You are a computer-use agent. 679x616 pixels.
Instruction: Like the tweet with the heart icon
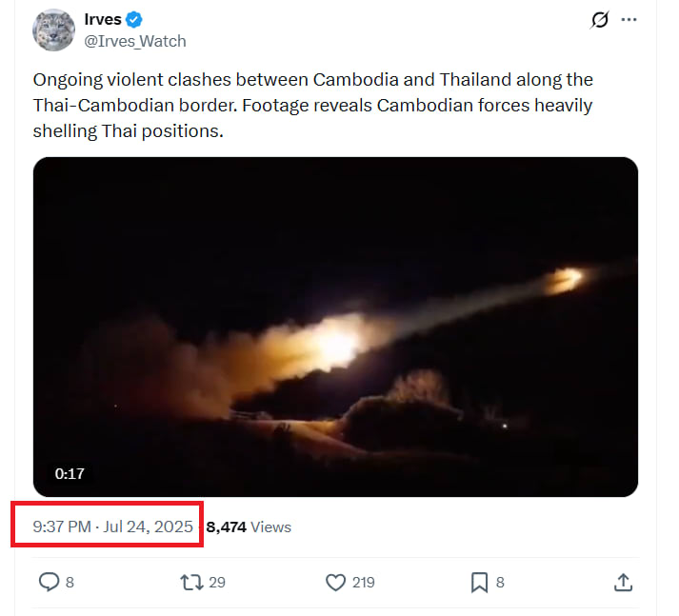pyautogui.click(x=334, y=582)
